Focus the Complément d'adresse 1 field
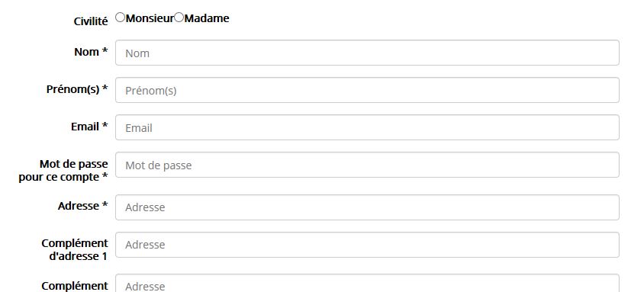This screenshot has height=292, width=644. point(367,245)
